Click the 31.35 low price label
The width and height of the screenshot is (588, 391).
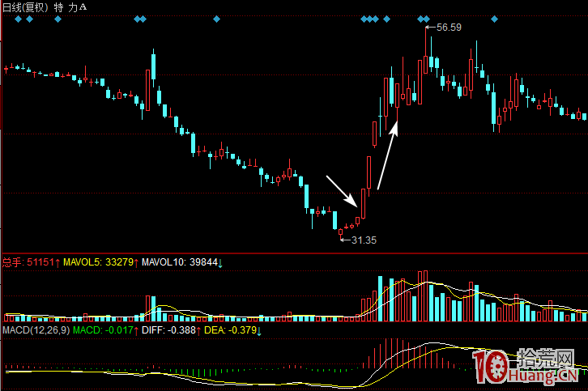(x=364, y=240)
